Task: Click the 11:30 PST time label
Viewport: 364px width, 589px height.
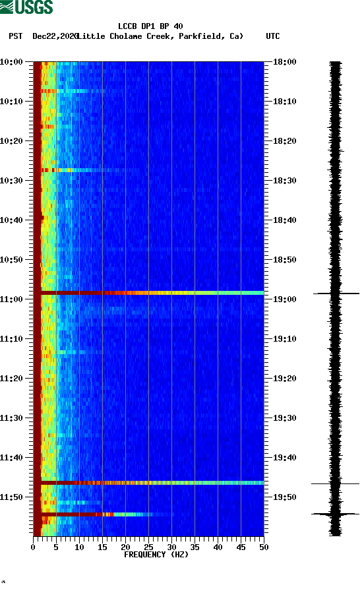Action: tap(11, 418)
